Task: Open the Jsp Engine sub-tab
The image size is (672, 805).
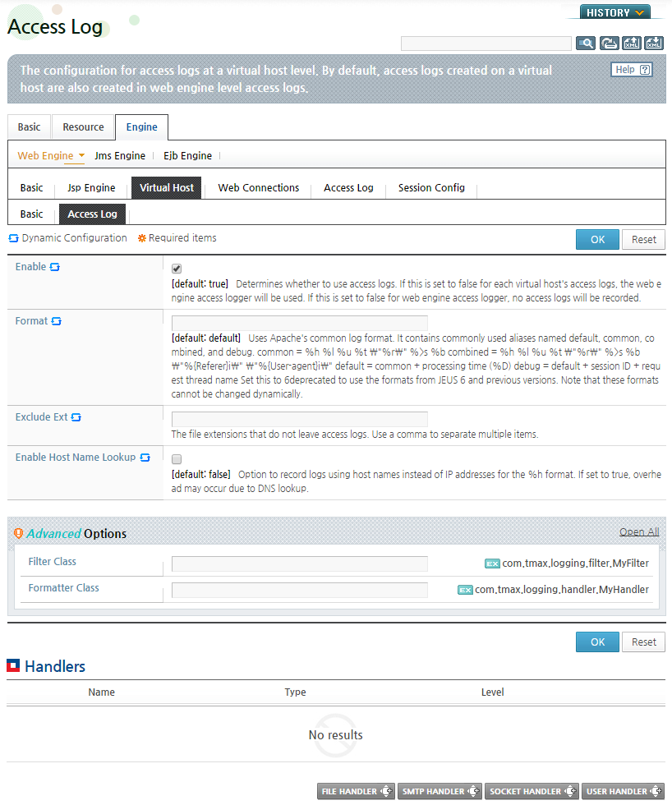Action: click(x=91, y=188)
